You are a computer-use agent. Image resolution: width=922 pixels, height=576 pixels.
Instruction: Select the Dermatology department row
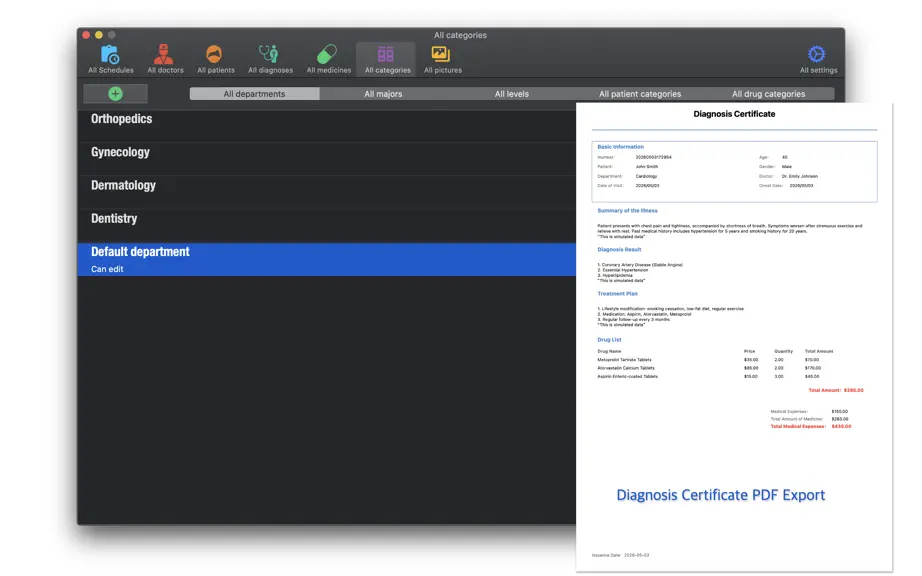pyautogui.click(x=327, y=192)
